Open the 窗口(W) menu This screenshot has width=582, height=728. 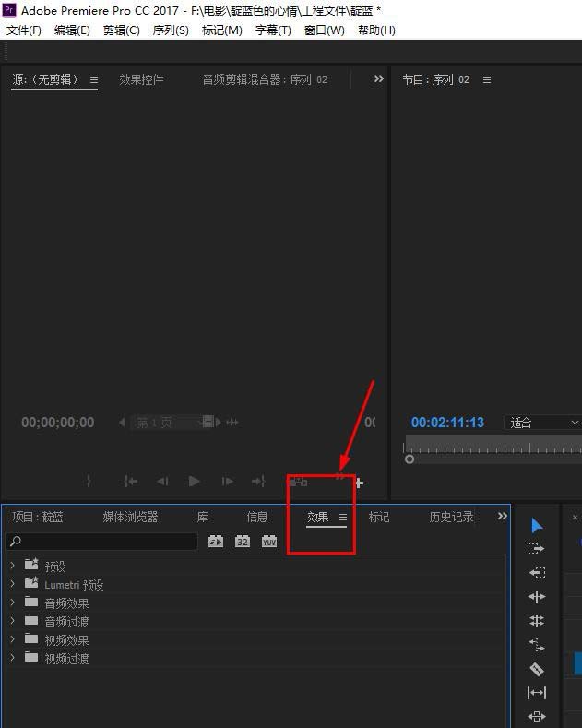tap(324, 30)
